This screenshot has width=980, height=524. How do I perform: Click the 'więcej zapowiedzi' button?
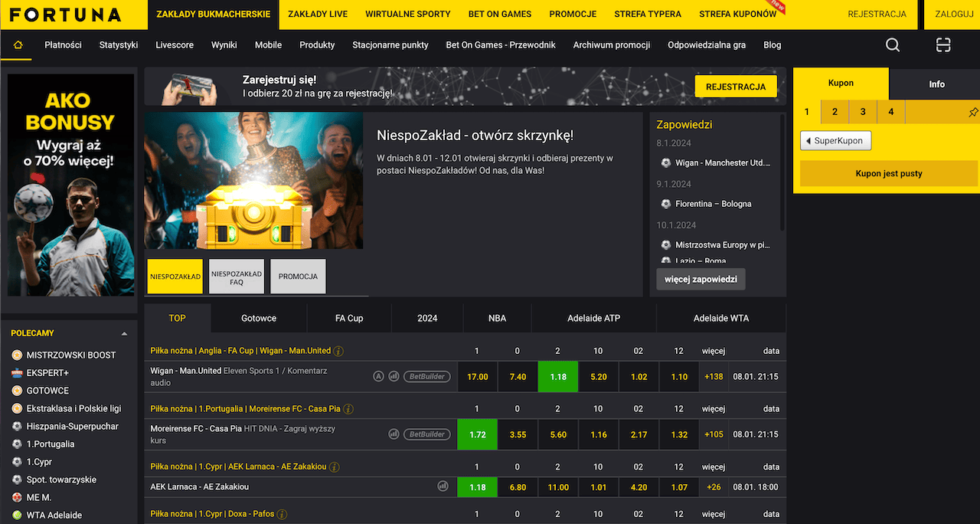tap(701, 280)
